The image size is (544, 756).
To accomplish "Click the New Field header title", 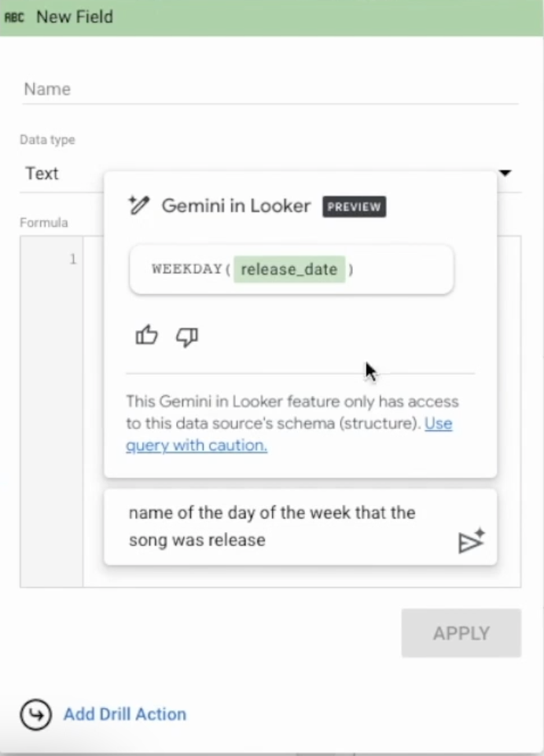I will click(75, 17).
